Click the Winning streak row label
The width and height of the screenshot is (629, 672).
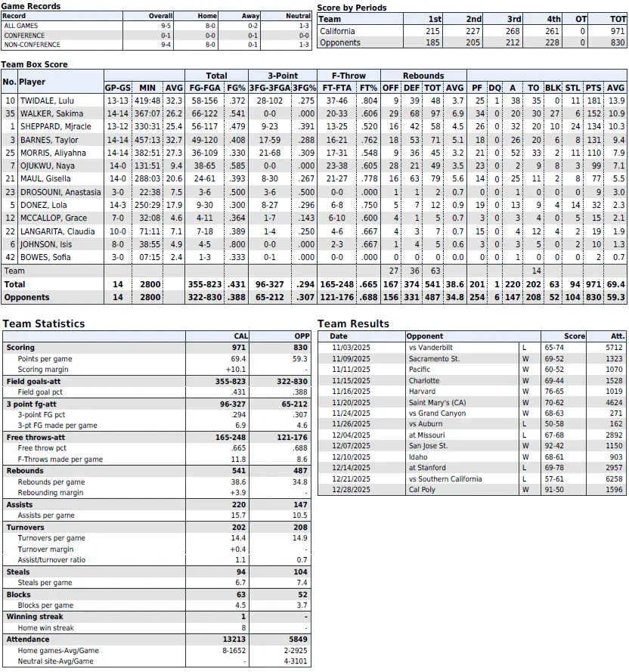coord(34,617)
